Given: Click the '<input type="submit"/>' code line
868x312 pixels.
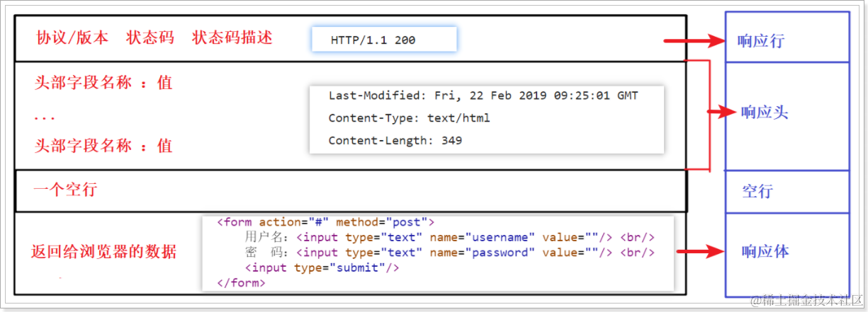Looking at the screenshot, I should click(322, 267).
